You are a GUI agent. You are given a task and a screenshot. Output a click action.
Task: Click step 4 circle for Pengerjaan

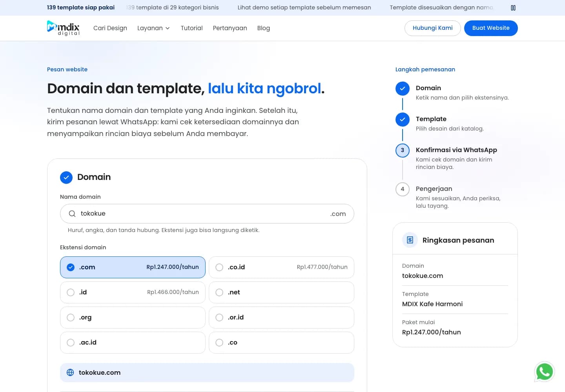pyautogui.click(x=403, y=189)
